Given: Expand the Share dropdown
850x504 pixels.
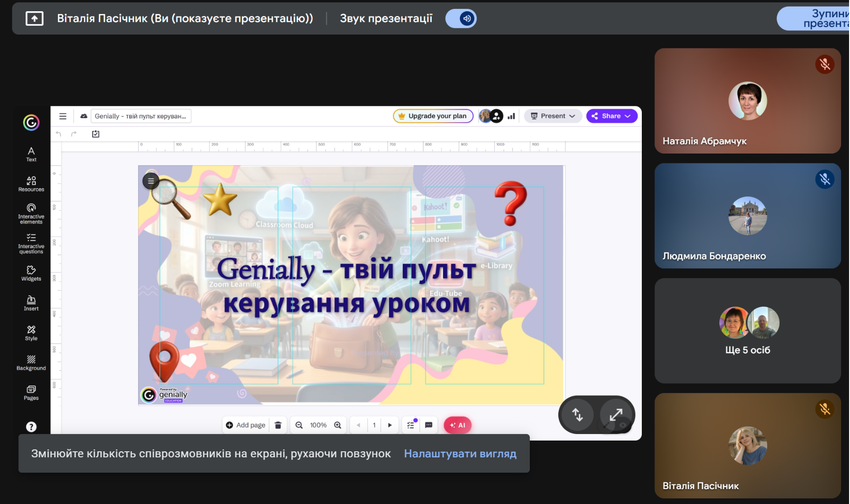Looking at the screenshot, I should point(611,116).
